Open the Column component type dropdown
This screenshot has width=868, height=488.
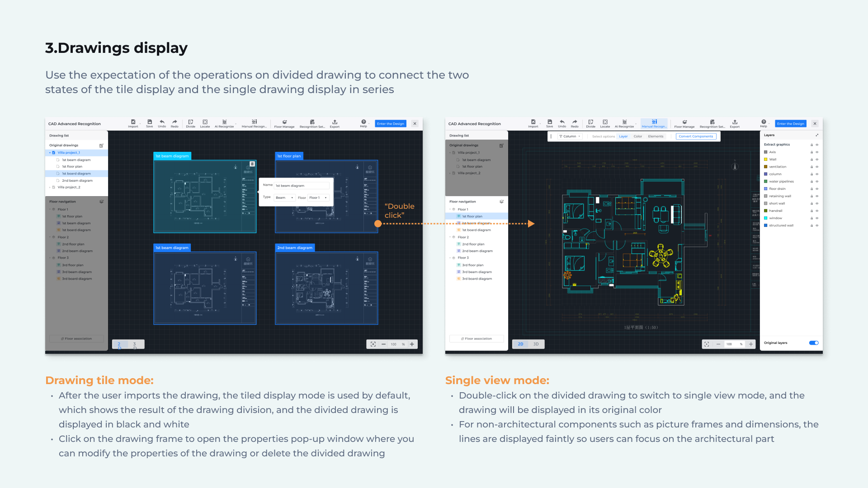[570, 136]
